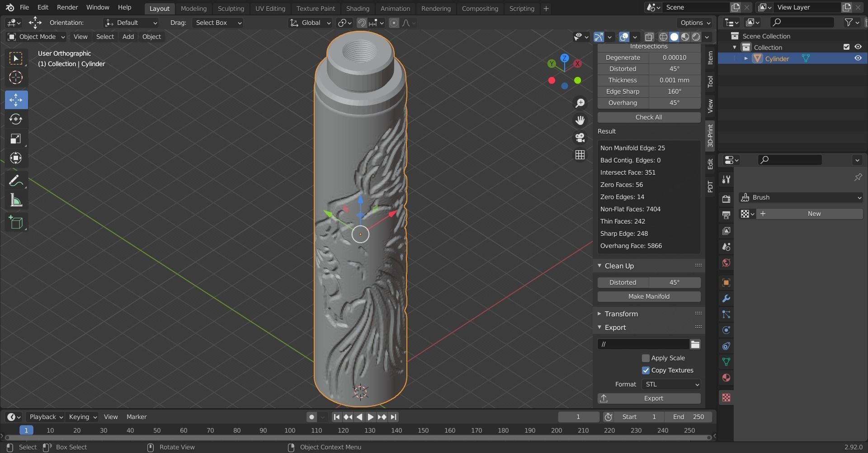The image size is (868, 453).
Task: Open the Render properties tab
Action: coord(726,199)
